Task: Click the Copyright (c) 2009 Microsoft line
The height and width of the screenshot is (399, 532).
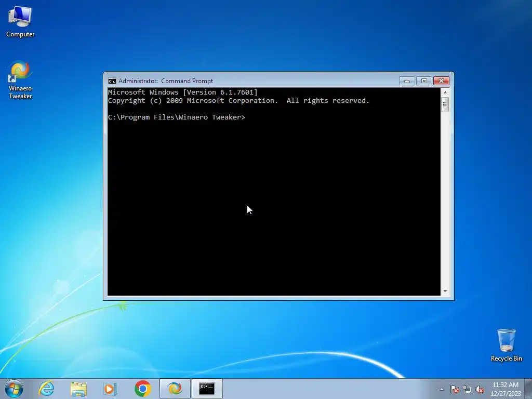Action: (x=238, y=101)
